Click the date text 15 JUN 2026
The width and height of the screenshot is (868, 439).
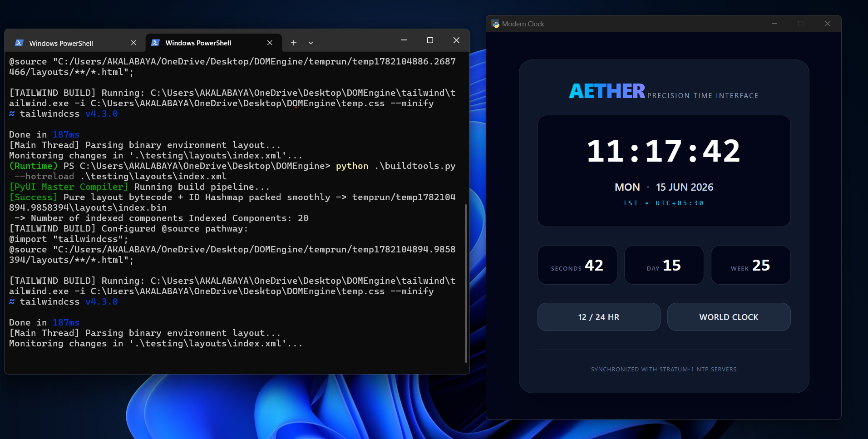(685, 187)
